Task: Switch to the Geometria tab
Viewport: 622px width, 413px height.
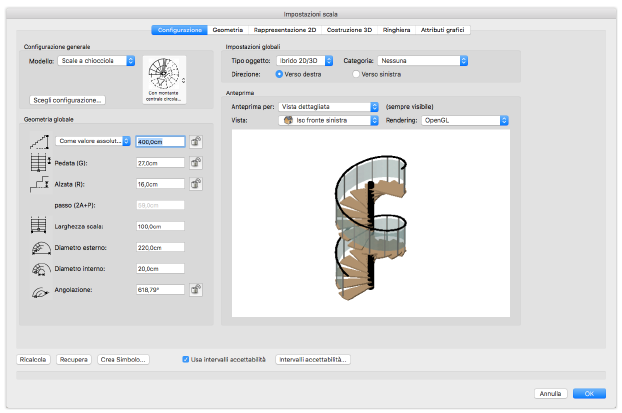Action: pos(228,30)
